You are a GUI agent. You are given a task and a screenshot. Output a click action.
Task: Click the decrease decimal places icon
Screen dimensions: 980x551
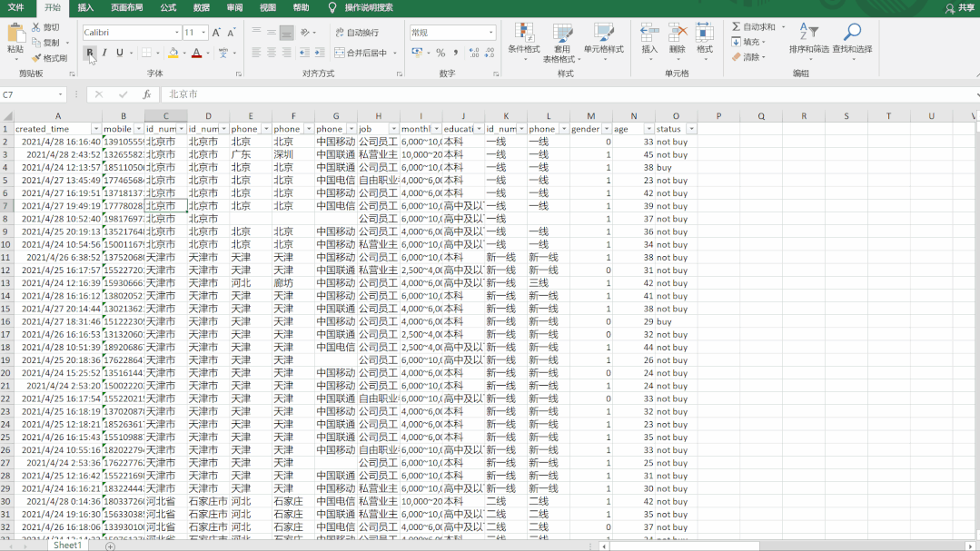click(490, 53)
